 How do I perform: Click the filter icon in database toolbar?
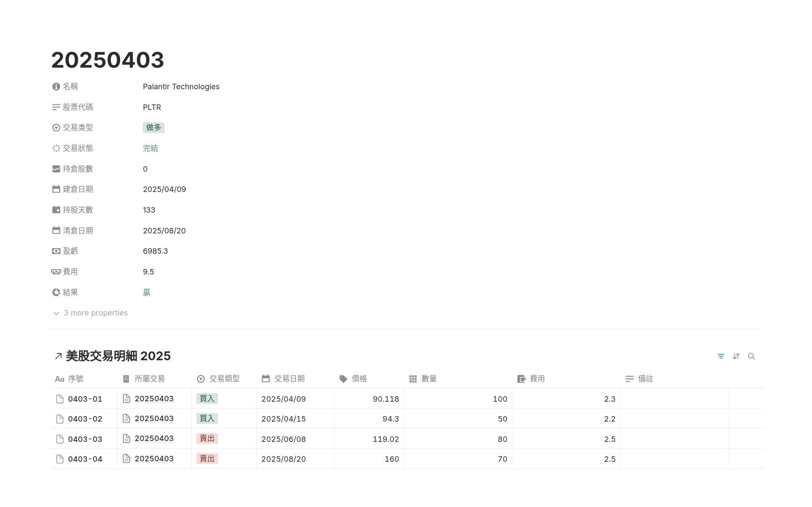(x=721, y=356)
